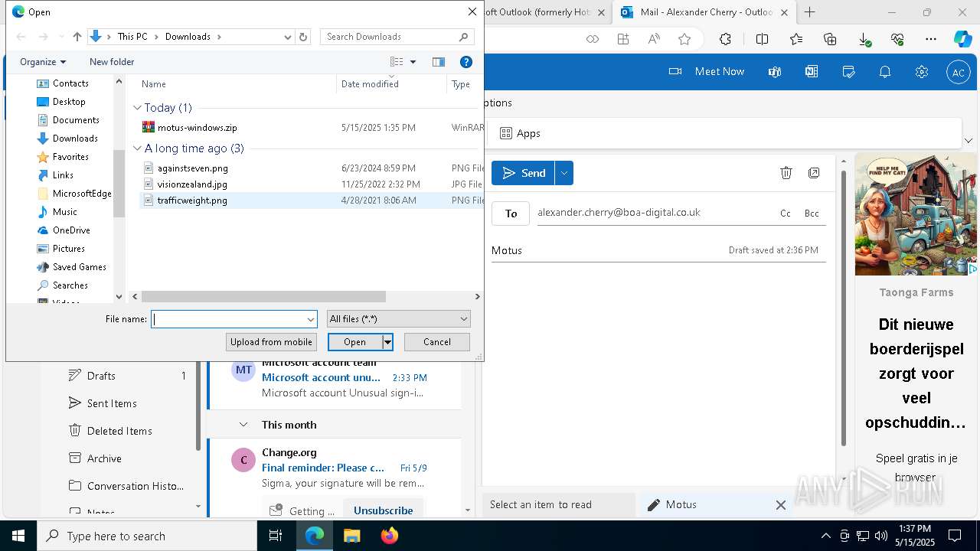Send the email message
Screen dimensions: 980x551
click(523, 173)
